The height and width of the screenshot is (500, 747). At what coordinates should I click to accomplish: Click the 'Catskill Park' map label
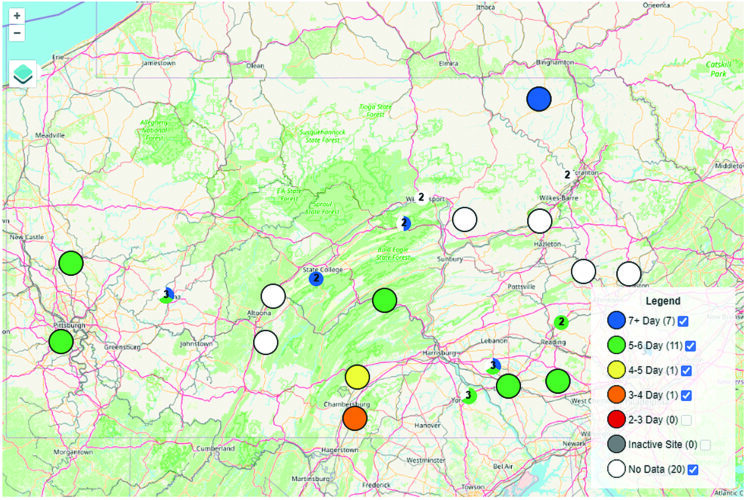(718, 69)
